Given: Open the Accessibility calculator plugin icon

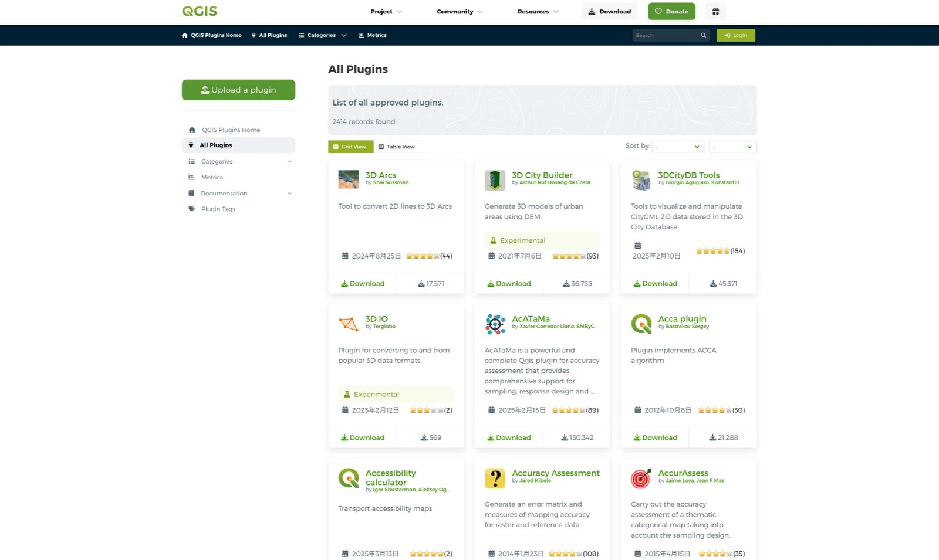Looking at the screenshot, I should click(349, 478).
